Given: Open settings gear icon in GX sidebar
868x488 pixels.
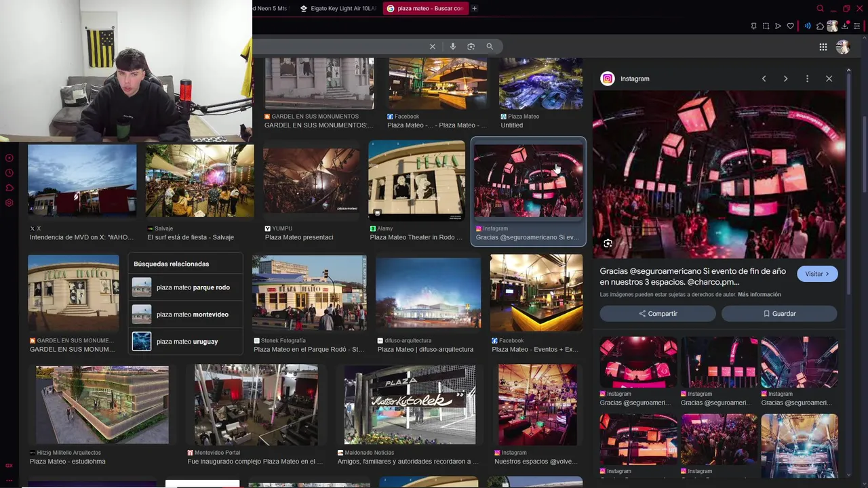Looking at the screenshot, I should click(9, 203).
